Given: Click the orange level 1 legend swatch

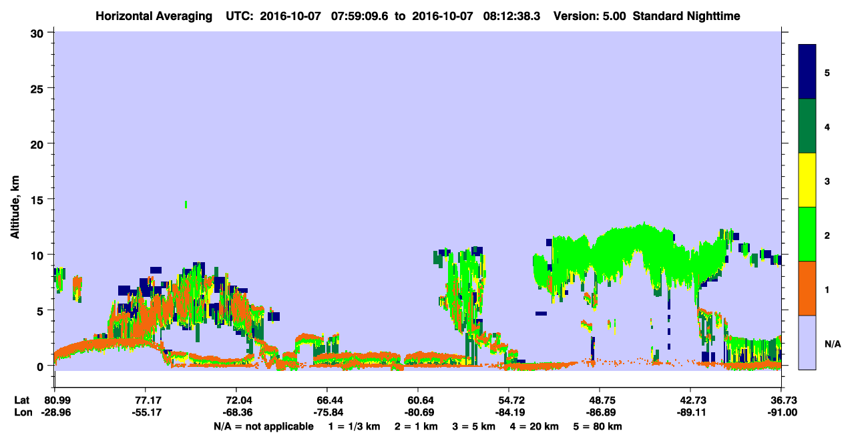Looking at the screenshot, I should click(807, 288).
